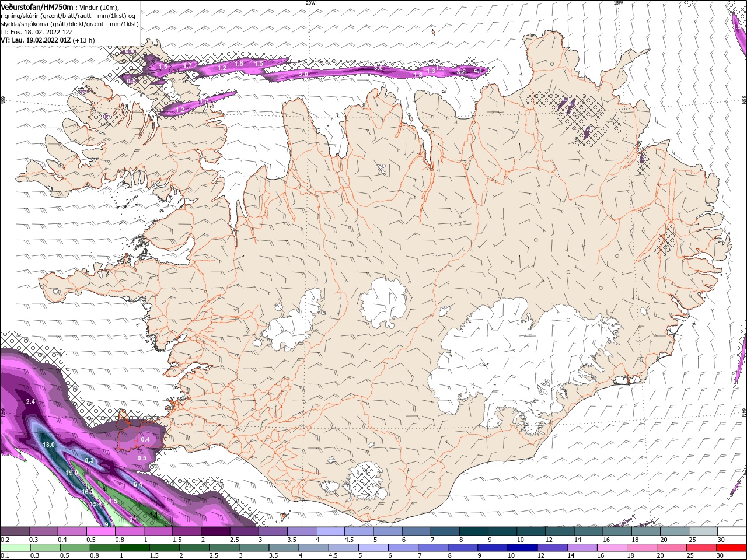Click the bright red 30 swatch on rain scale
Screen dimensions: 747x560
(x=731, y=547)
